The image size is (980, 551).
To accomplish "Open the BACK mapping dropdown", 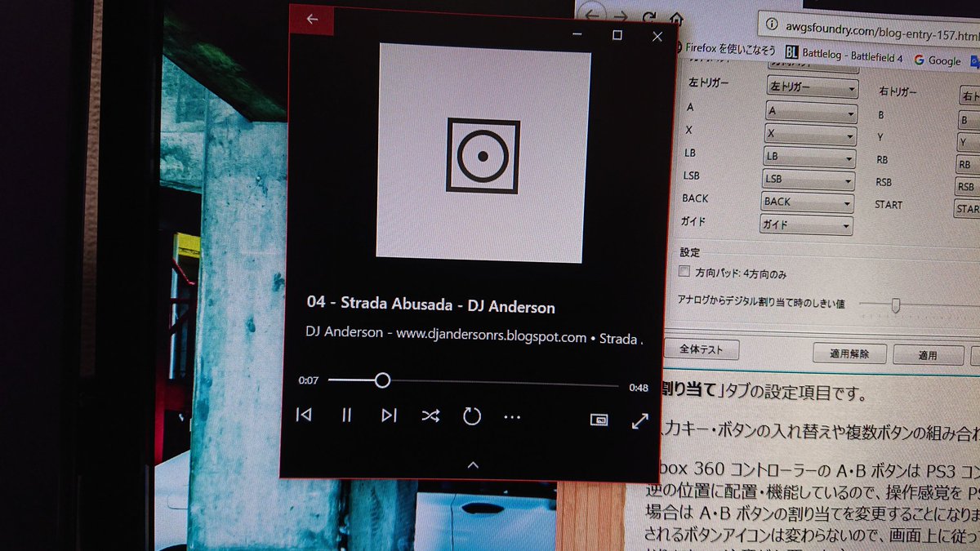I will coord(807,202).
